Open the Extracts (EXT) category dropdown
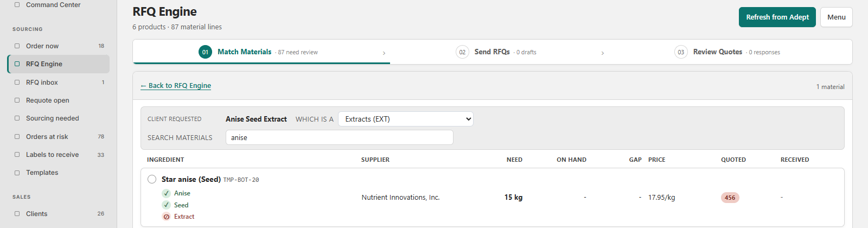The width and height of the screenshot is (868, 228). coord(406,119)
